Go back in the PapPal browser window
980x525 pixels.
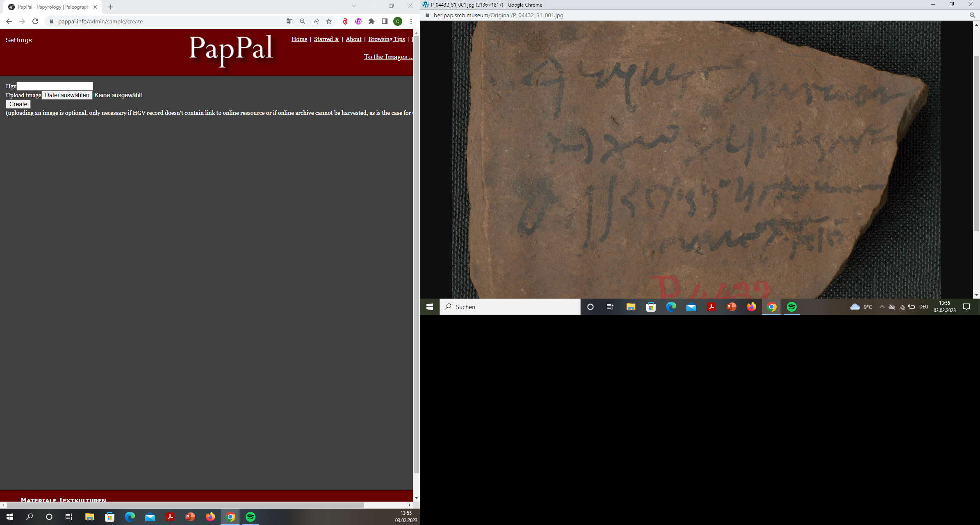(x=9, y=21)
